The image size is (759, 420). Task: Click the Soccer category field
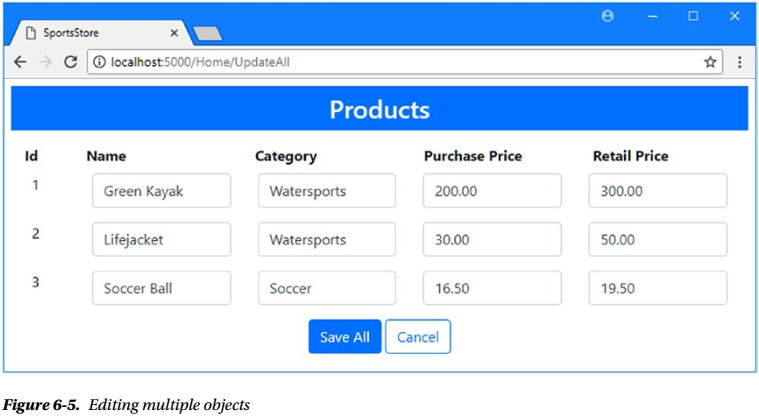click(326, 288)
